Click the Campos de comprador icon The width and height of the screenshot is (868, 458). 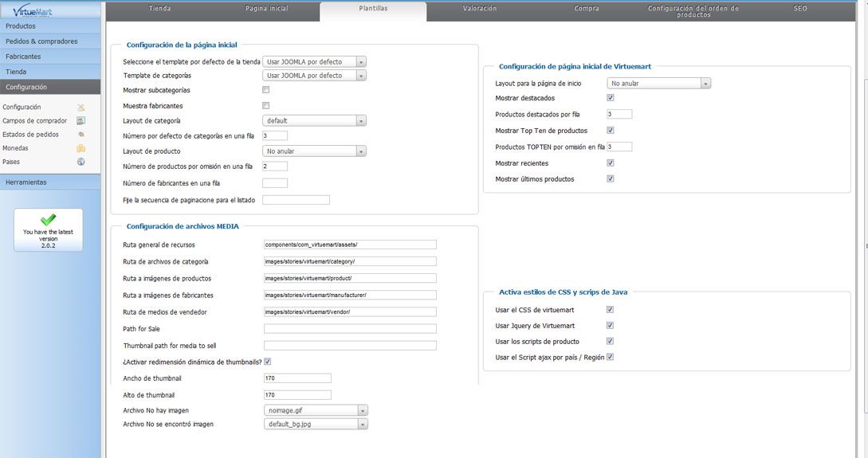click(x=81, y=120)
